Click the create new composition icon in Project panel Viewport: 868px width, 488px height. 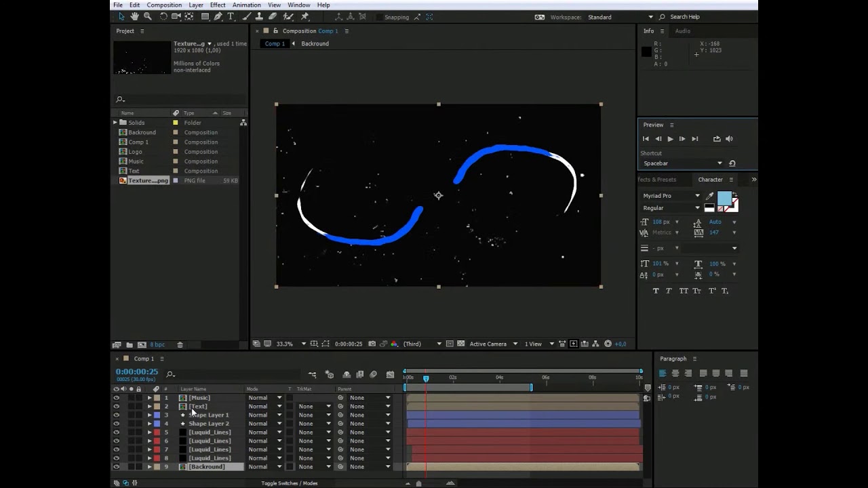coord(141,345)
